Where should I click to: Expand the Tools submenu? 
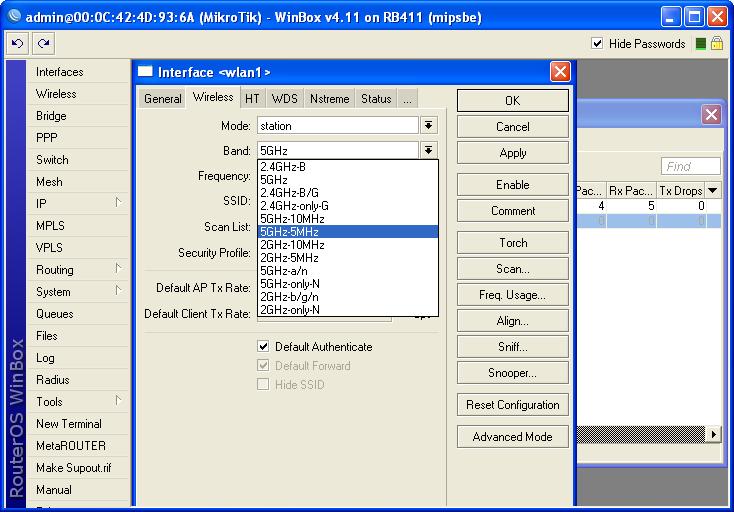coord(118,401)
